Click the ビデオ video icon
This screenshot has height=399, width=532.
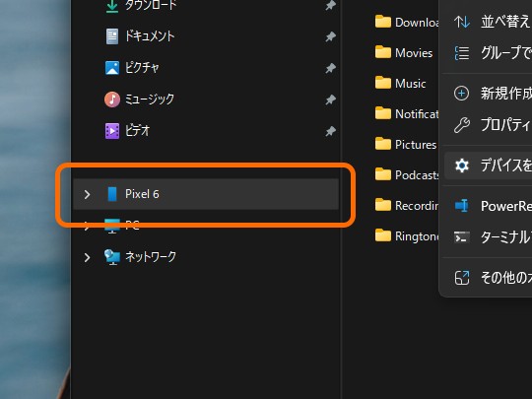click(x=112, y=131)
